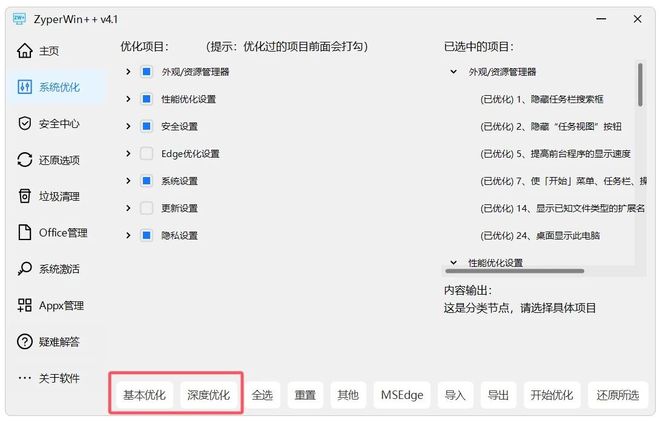
Task: Click the 导入 button
Action: tap(455, 395)
